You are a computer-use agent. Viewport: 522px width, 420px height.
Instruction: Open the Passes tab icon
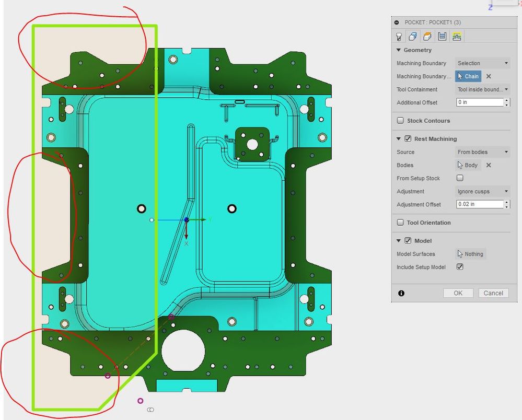click(x=442, y=36)
